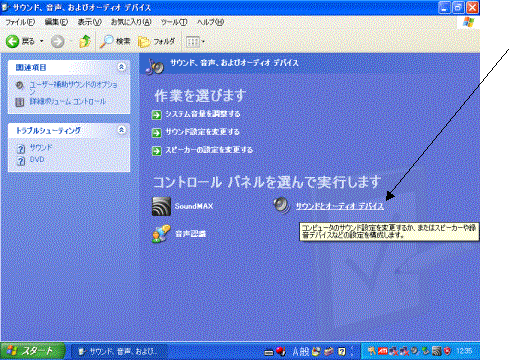This screenshot has width=510, height=360.
Task: Collapse the トラブルシューティング panel chevron
Action: pyautogui.click(x=121, y=130)
